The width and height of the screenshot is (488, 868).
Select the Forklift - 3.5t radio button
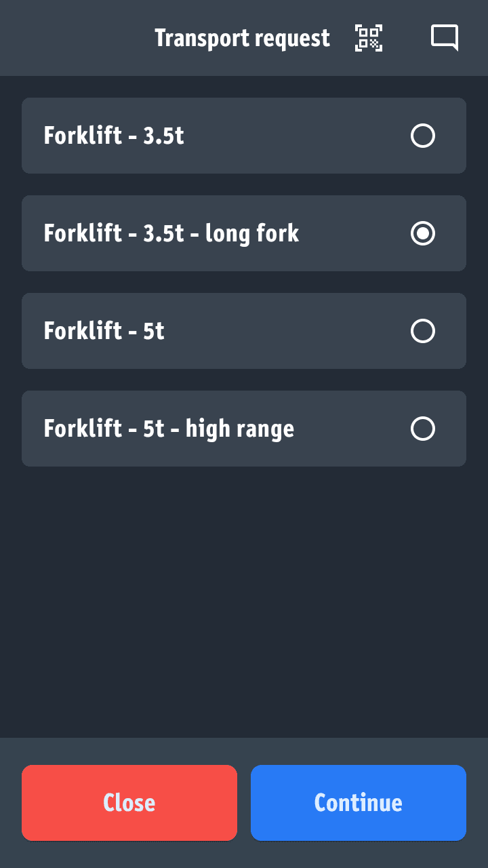click(422, 136)
